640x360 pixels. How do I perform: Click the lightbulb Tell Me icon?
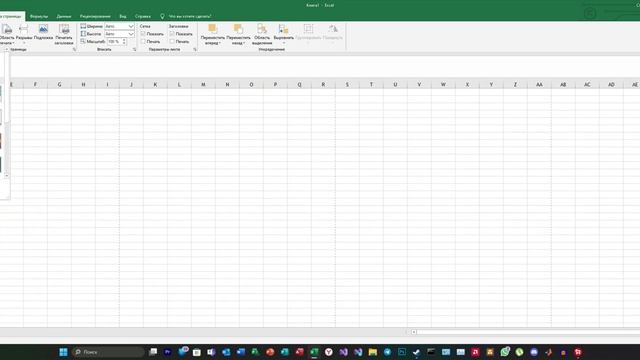[x=162, y=16]
